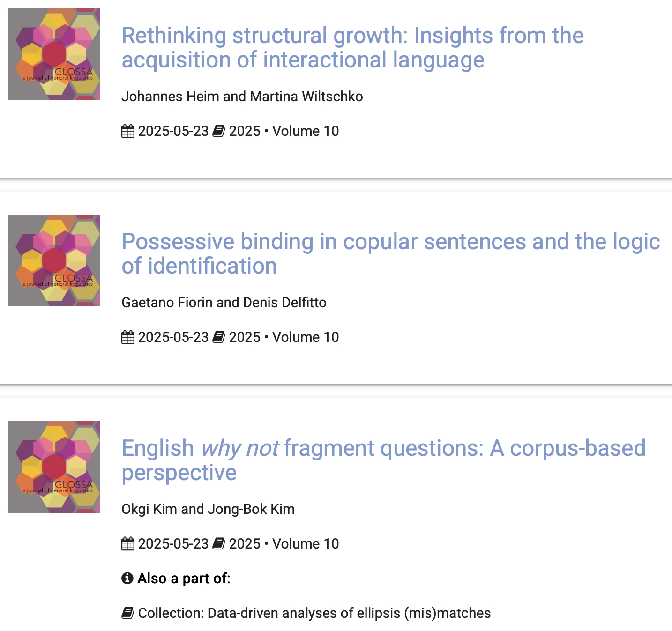Open Glossa thumbnail of Rethinking structural growth
Screen dimensions: 672x631
click(x=54, y=54)
